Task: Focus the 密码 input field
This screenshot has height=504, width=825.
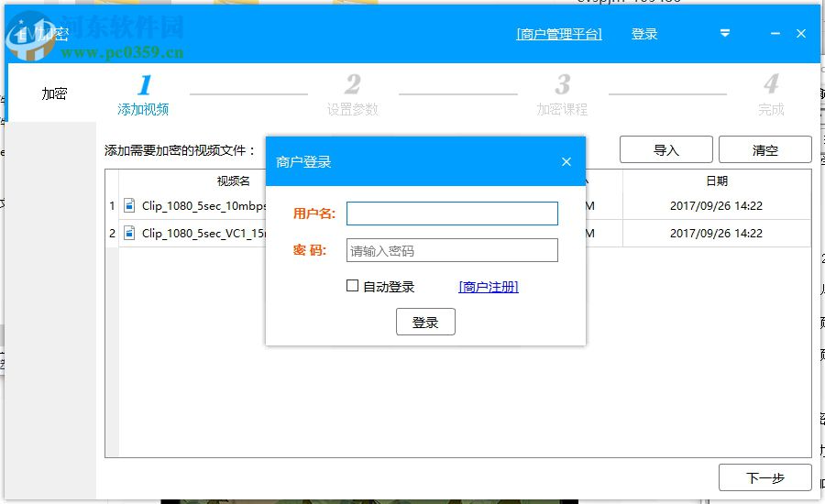Action: pyautogui.click(x=452, y=250)
